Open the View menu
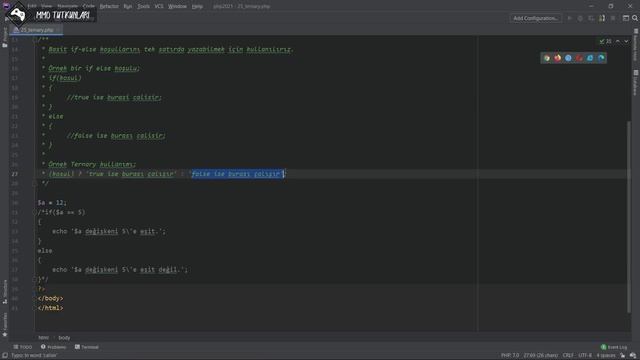The height and width of the screenshot is (360, 640). [x=47, y=6]
